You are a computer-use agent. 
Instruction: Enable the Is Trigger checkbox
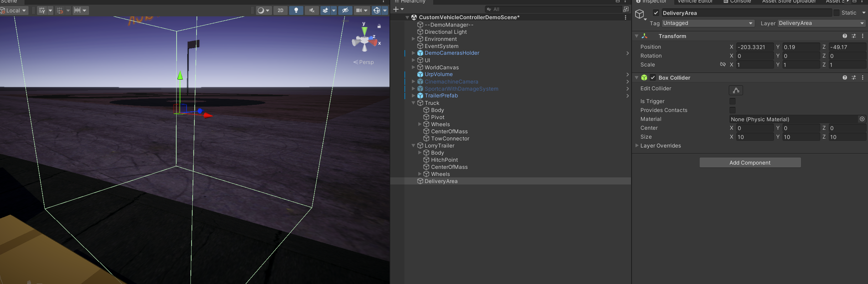pos(732,101)
